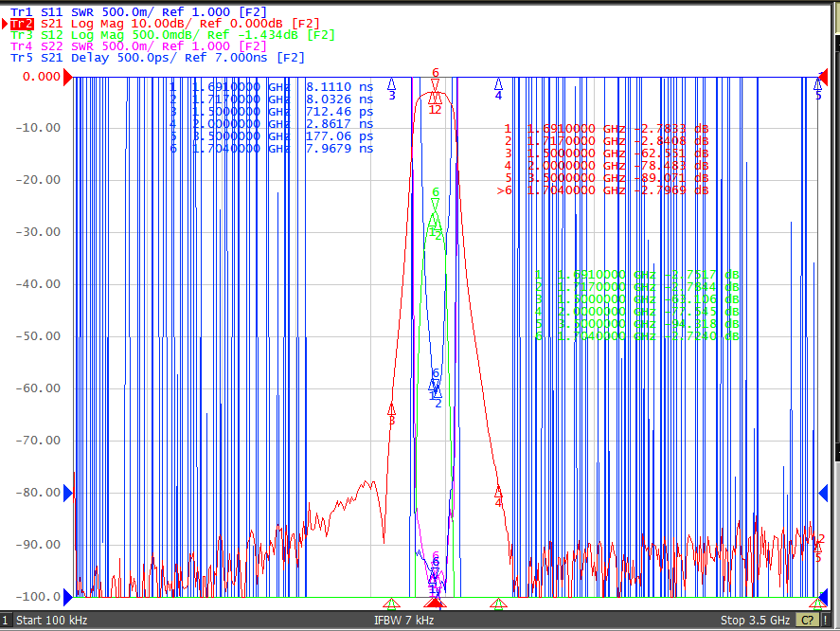
Task: Click blue delay readout 2.8617 ns
Action: 340,124
